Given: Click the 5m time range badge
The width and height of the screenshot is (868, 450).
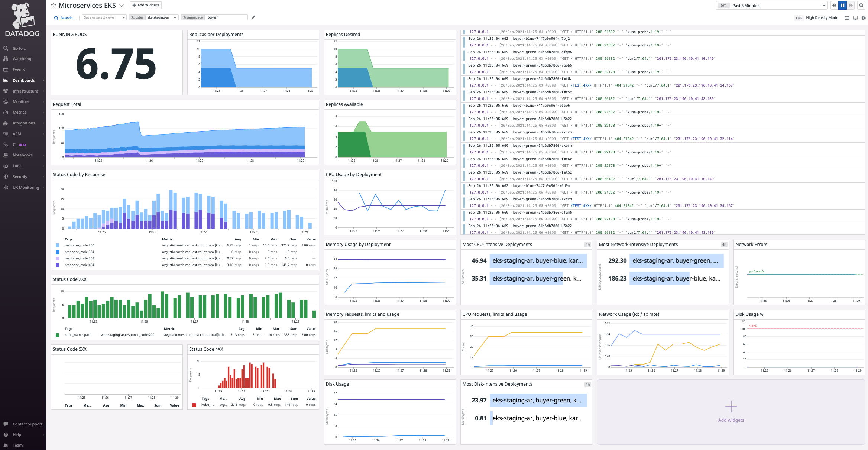Looking at the screenshot, I should click(x=723, y=6).
